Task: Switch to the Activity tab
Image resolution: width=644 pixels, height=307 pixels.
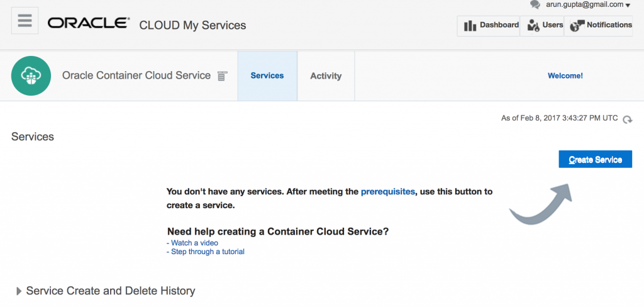Action: (326, 76)
